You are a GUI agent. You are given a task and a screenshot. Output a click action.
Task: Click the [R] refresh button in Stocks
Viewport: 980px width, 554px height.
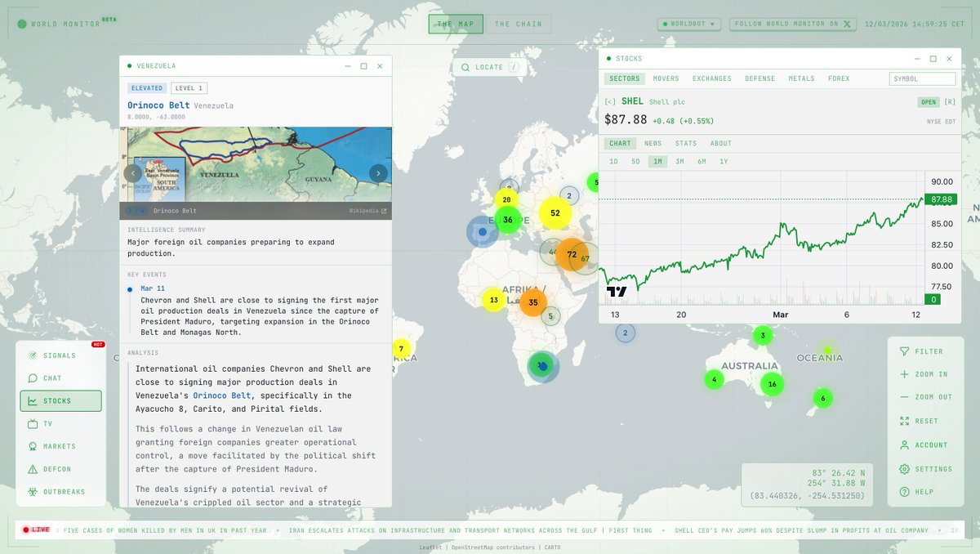coord(950,102)
